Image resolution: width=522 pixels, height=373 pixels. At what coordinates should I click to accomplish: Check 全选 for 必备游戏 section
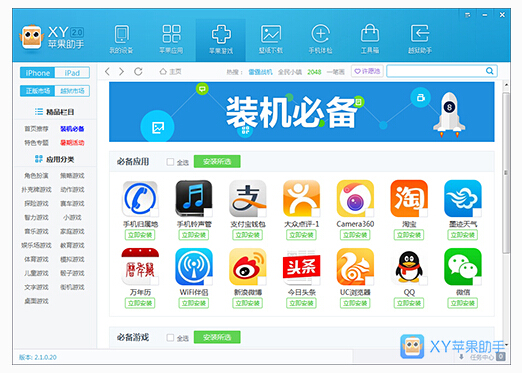coord(170,338)
